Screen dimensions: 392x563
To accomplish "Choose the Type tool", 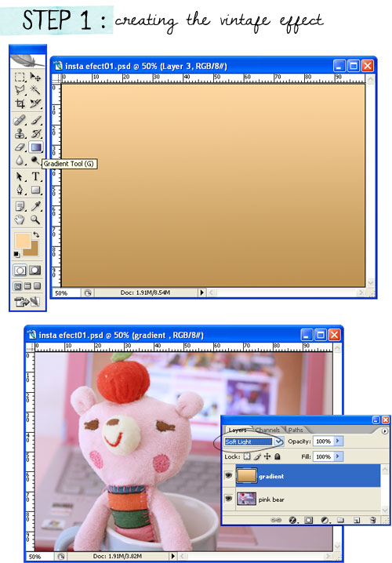I will [x=35, y=176].
